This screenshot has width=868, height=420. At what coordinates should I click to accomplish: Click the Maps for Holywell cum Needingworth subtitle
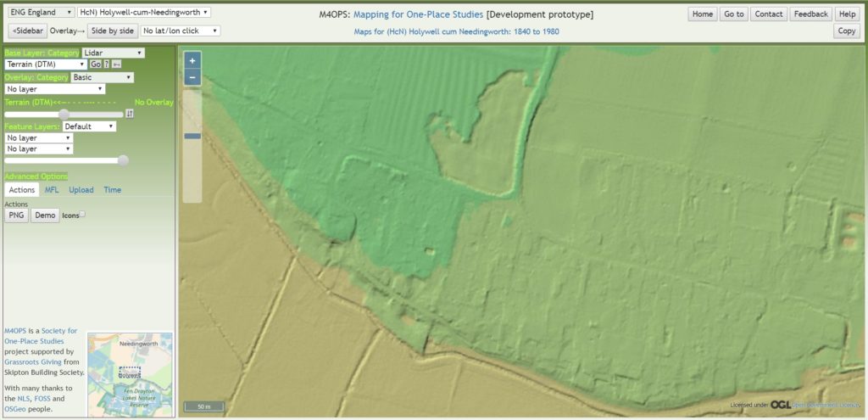click(x=456, y=31)
